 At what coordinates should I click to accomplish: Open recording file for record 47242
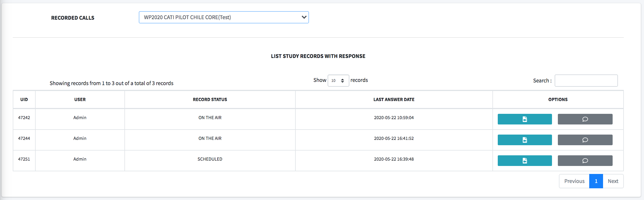[525, 119]
